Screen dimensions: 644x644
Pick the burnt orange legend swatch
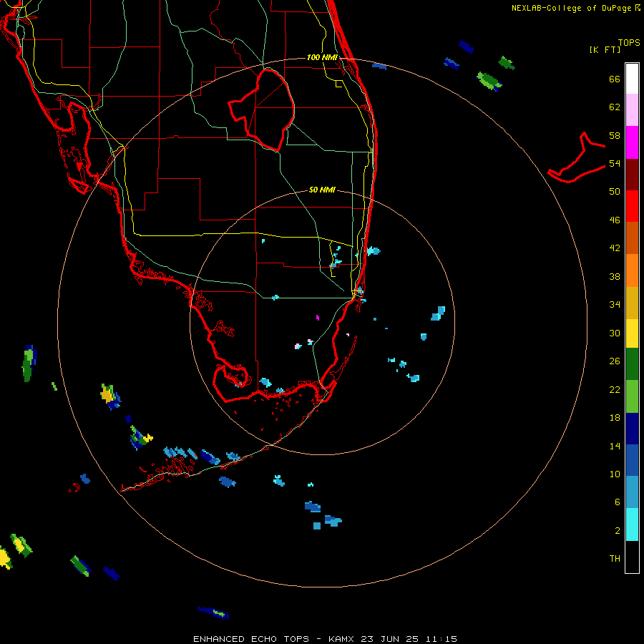(632, 238)
